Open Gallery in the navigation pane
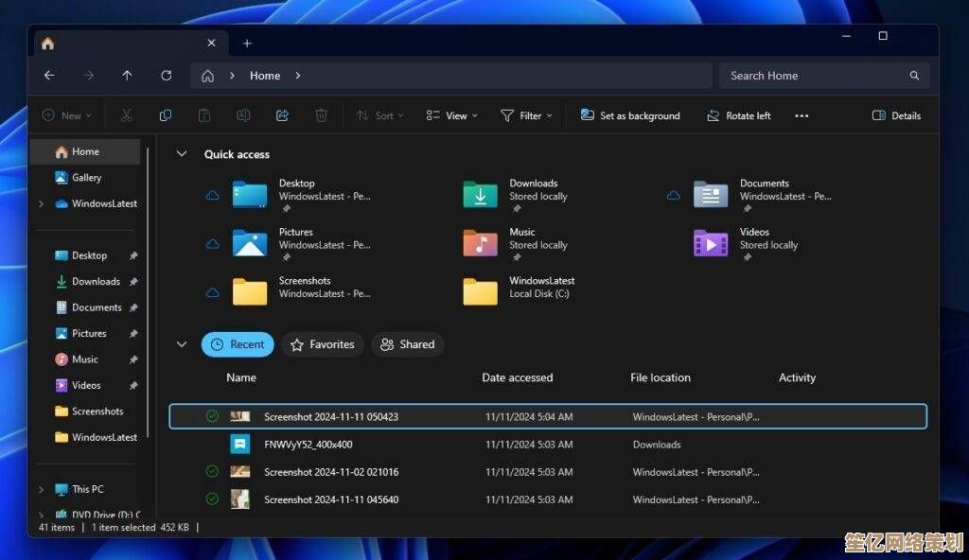Image resolution: width=969 pixels, height=560 pixels. (86, 178)
